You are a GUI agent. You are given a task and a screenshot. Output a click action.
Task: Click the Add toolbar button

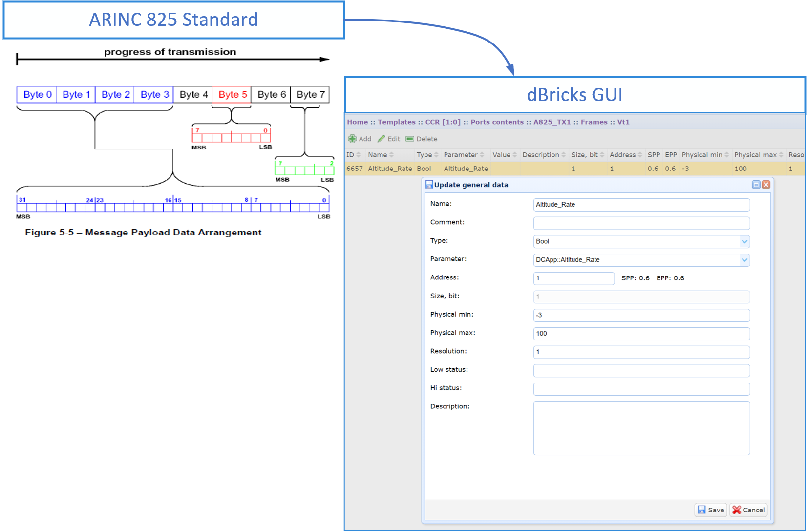pyautogui.click(x=360, y=139)
